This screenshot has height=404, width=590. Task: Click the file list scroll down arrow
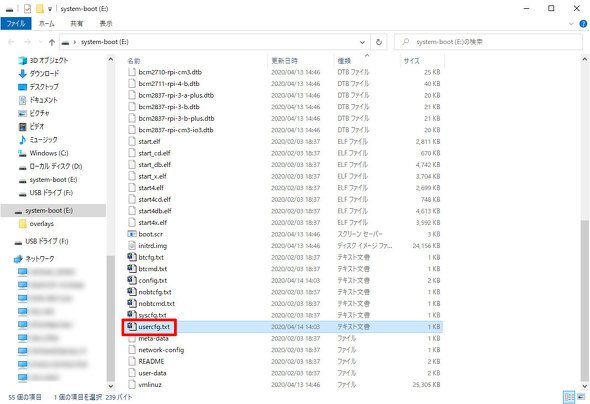[584, 386]
